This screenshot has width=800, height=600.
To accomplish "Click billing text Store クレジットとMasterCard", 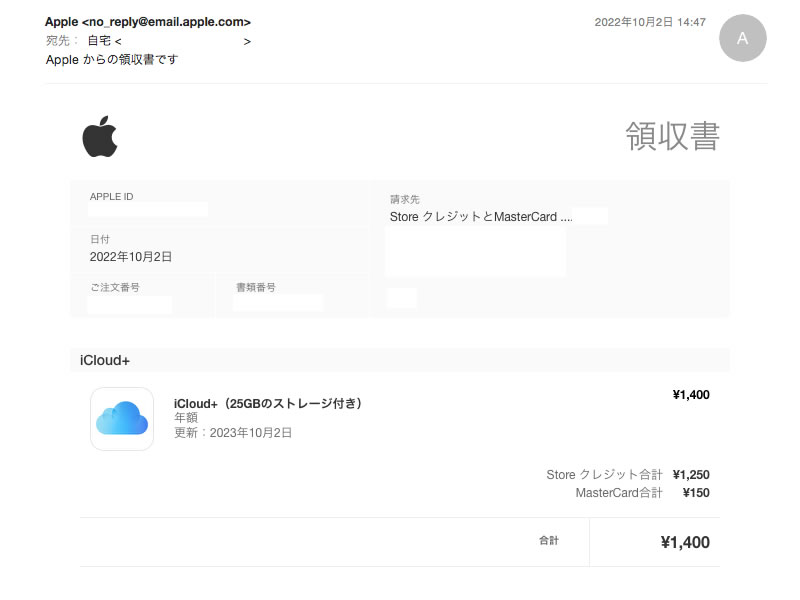I will point(473,217).
